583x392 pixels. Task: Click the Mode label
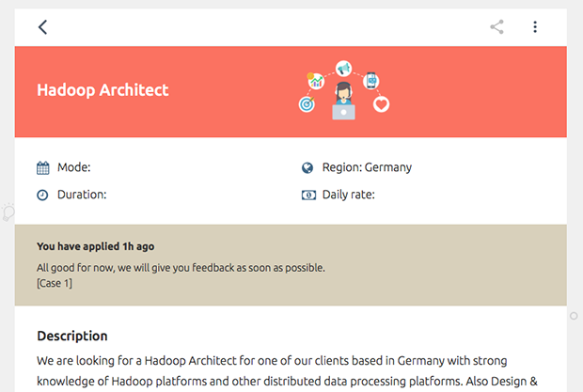coord(74,167)
